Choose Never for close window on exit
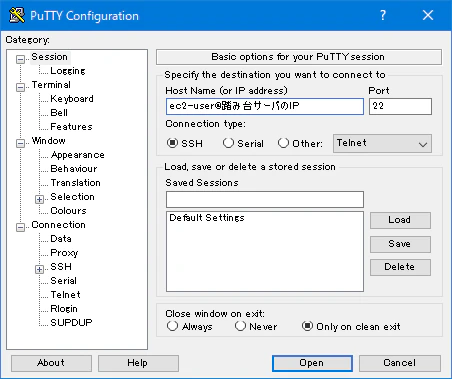 240,326
